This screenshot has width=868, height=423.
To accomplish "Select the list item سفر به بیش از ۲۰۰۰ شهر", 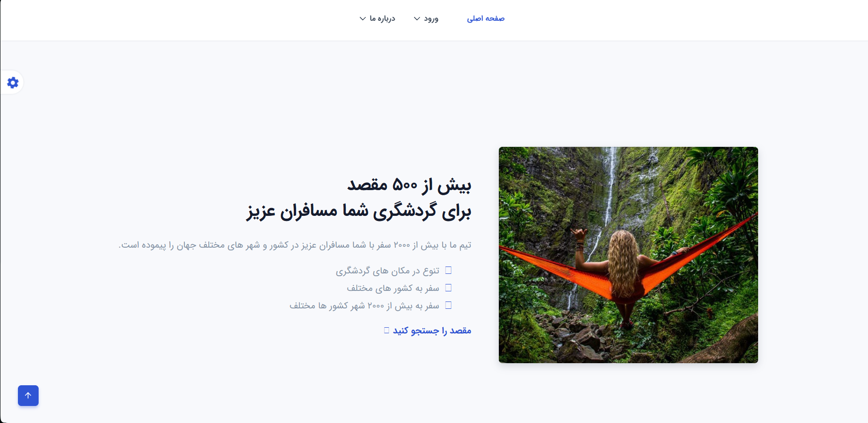I will [x=365, y=306].
